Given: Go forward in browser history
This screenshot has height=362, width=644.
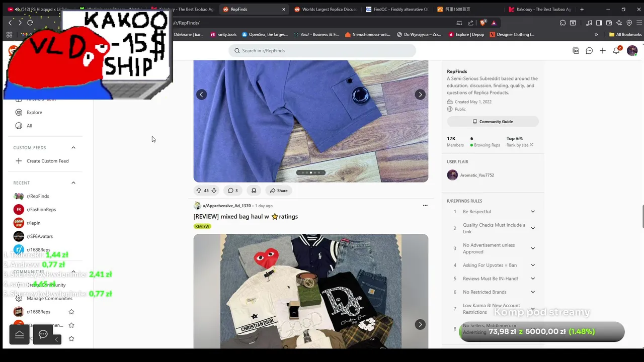Looking at the screenshot, I should [x=20, y=23].
